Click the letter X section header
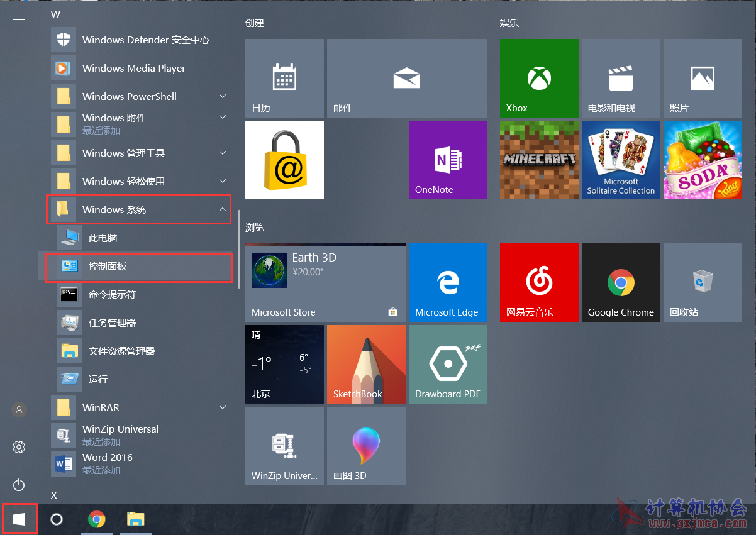 point(54,495)
